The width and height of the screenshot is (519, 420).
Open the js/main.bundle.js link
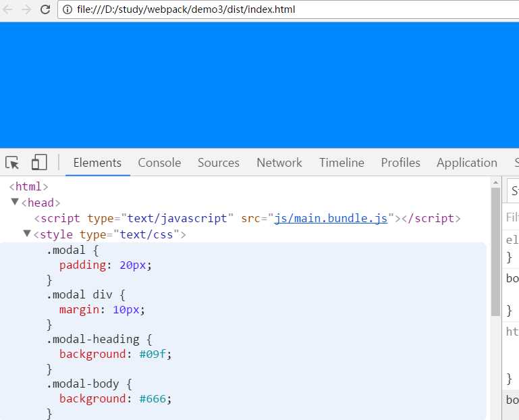click(x=331, y=218)
